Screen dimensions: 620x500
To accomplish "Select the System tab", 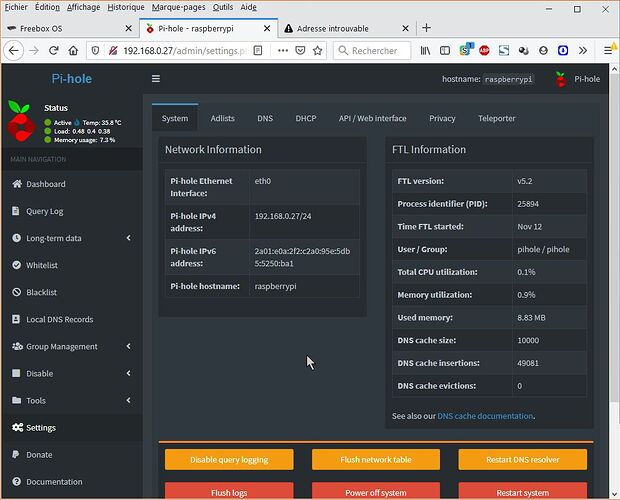I will (x=175, y=118).
